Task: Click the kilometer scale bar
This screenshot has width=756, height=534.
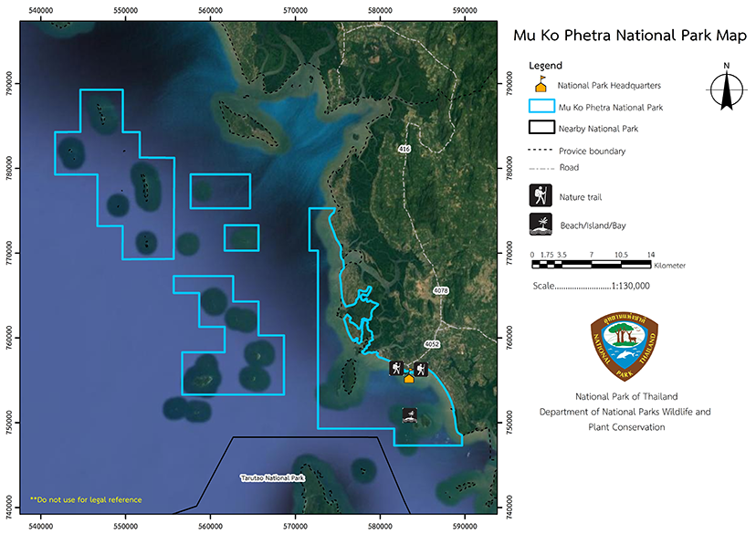Action: point(591,266)
